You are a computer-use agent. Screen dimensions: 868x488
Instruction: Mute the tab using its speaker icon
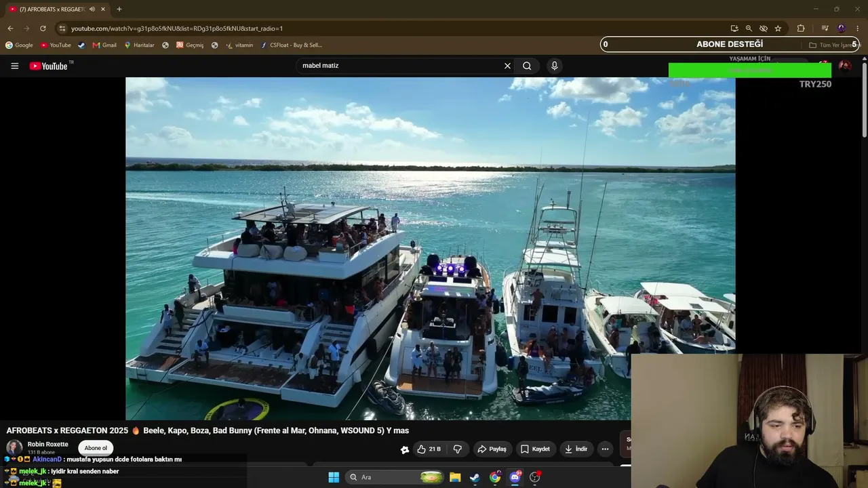[x=92, y=9]
